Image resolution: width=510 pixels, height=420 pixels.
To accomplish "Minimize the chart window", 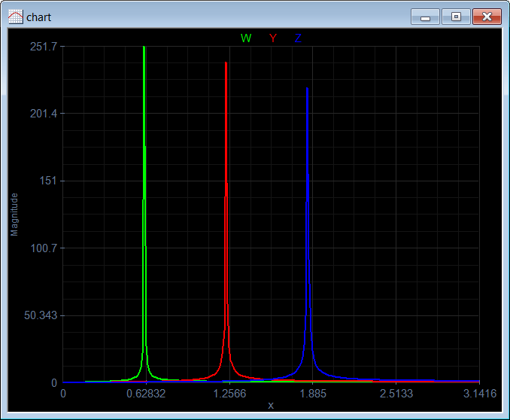I will tap(425, 17).
